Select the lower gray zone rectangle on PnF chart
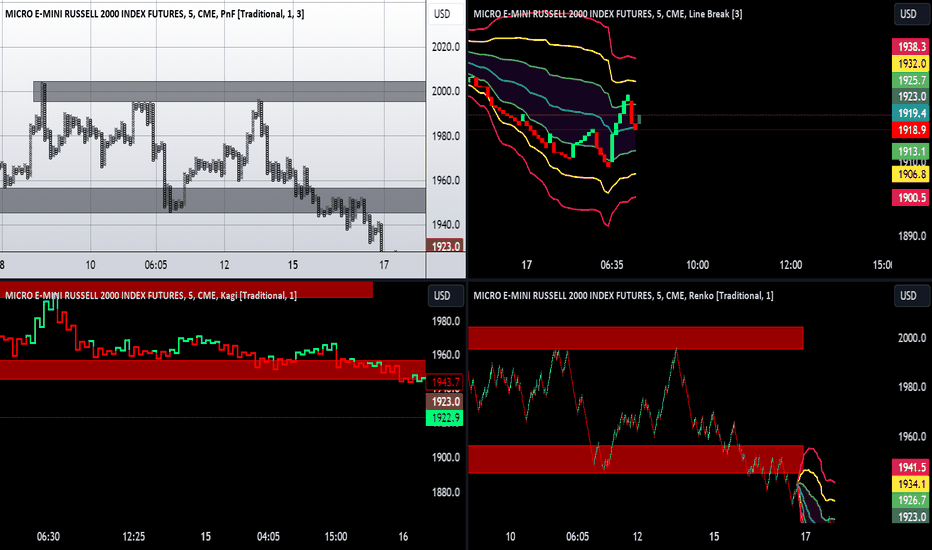The height and width of the screenshot is (550, 932). (x=213, y=200)
